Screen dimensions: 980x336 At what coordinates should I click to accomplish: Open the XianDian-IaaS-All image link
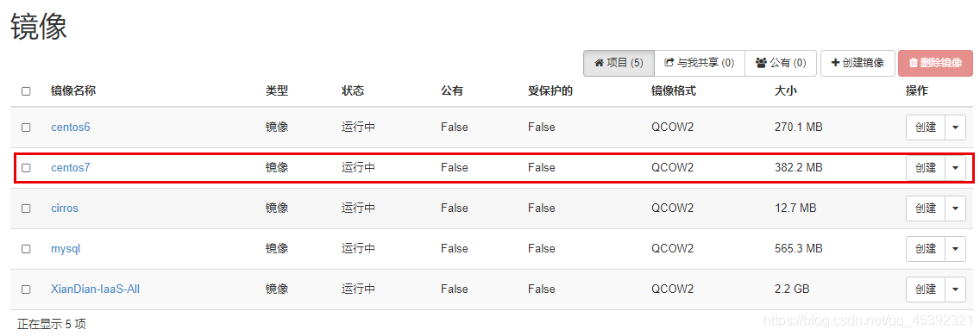95,289
